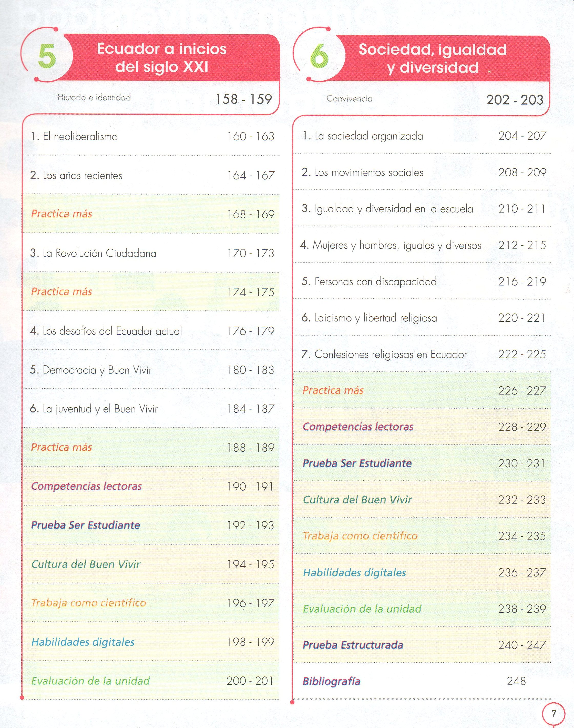
Task: Click the green unit 5 number badge
Action: pyautogui.click(x=47, y=56)
